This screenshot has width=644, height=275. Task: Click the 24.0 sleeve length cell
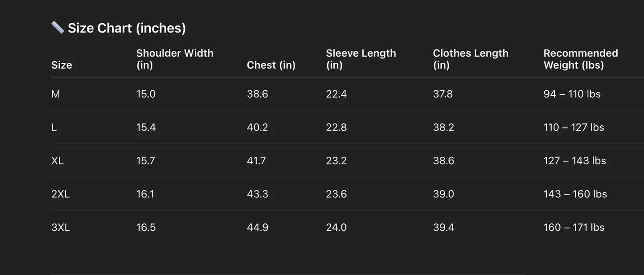click(336, 228)
